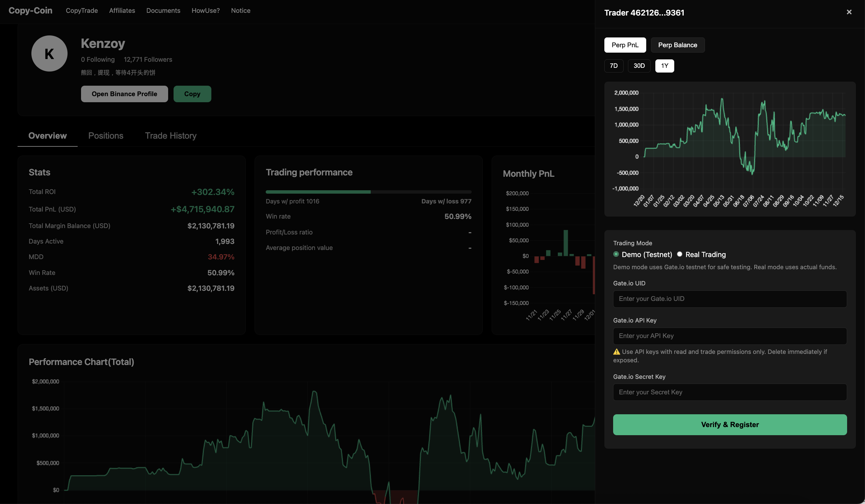Focus the Gate.io API Key input field
The height and width of the screenshot is (504, 865).
click(x=729, y=336)
